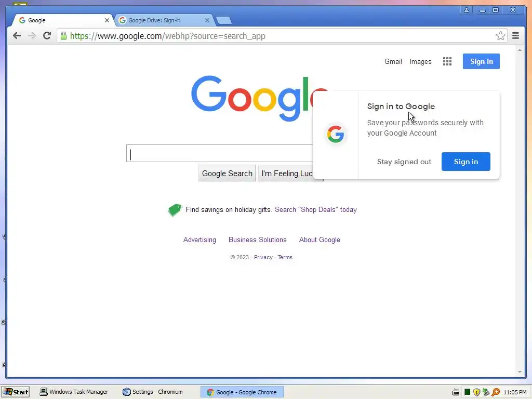Click the green padlock security icon

click(63, 36)
